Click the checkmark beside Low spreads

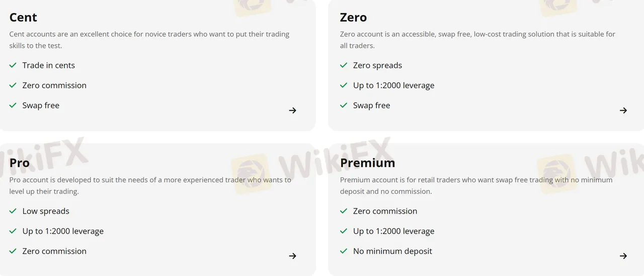tap(13, 211)
